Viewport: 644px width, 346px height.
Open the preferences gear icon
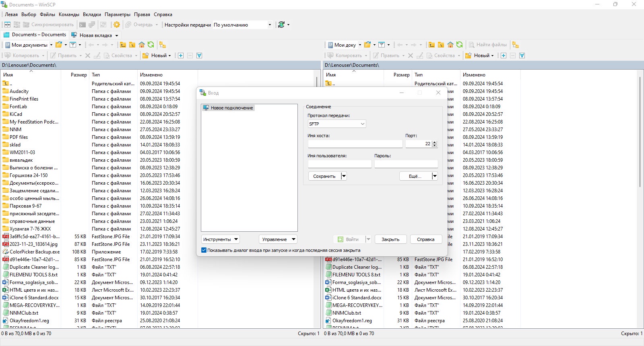click(117, 25)
